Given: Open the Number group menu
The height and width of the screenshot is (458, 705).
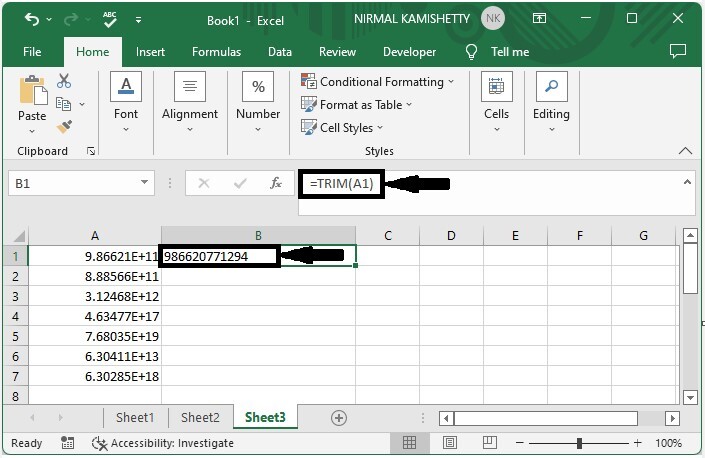Looking at the screenshot, I should (258, 102).
